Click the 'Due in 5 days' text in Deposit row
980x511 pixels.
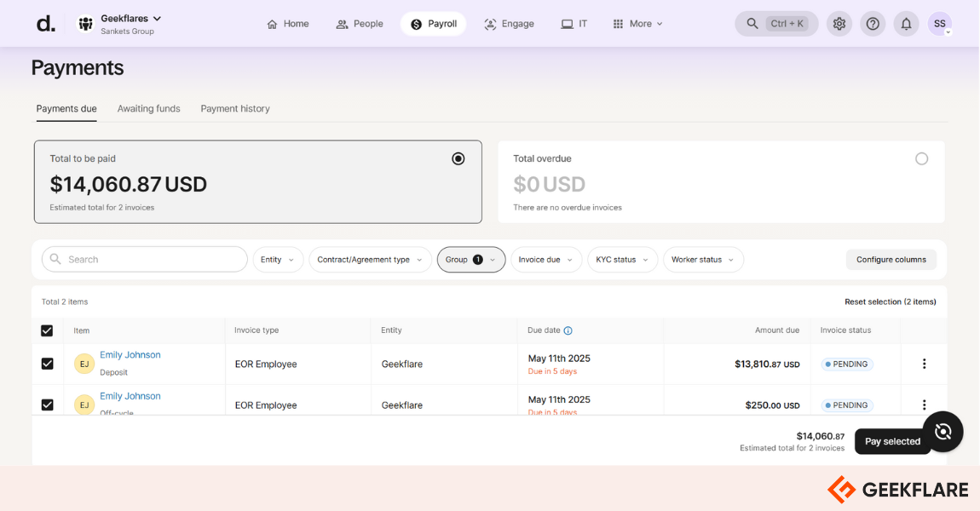[x=552, y=371]
